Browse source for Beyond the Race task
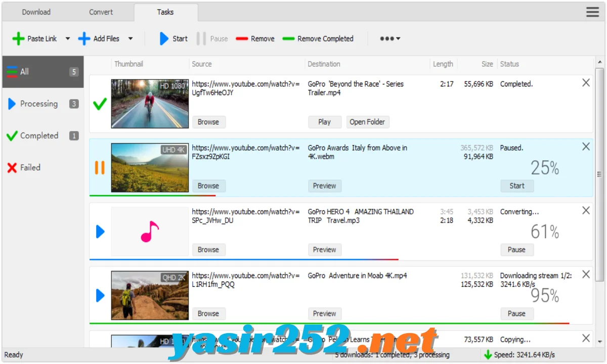This screenshot has height=364, width=607. 208,122
